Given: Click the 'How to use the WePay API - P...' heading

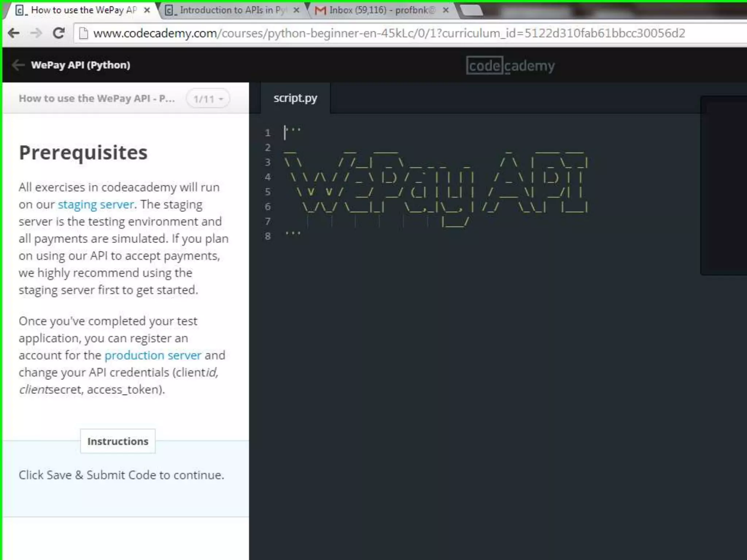Looking at the screenshot, I should (97, 98).
